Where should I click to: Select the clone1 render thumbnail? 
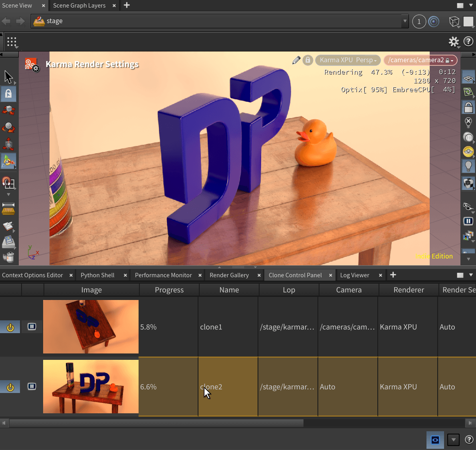click(x=91, y=327)
